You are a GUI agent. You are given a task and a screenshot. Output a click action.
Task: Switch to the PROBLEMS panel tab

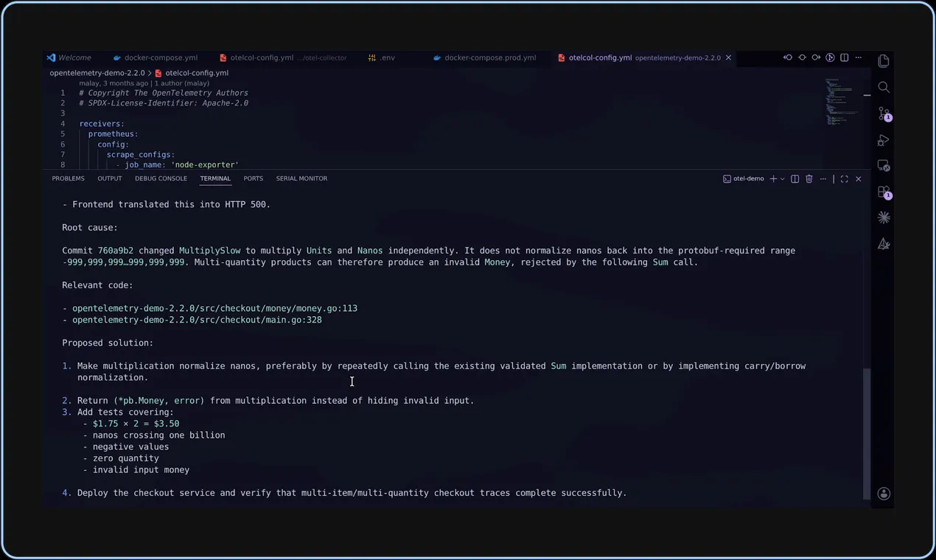pyautogui.click(x=69, y=178)
